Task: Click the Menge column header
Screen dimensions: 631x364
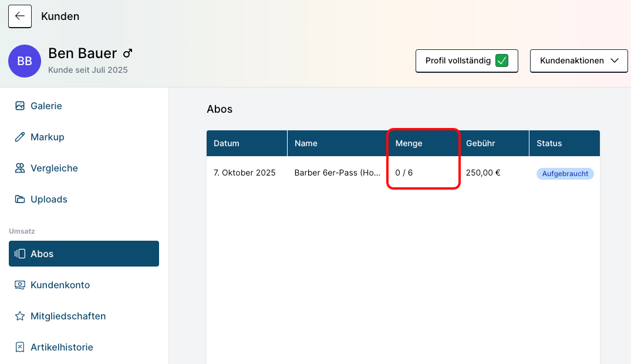Action: pyautogui.click(x=409, y=143)
